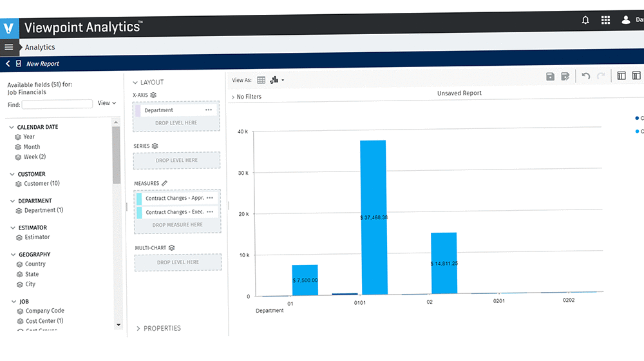
Task: Click the Department axis label
Action: click(x=270, y=311)
